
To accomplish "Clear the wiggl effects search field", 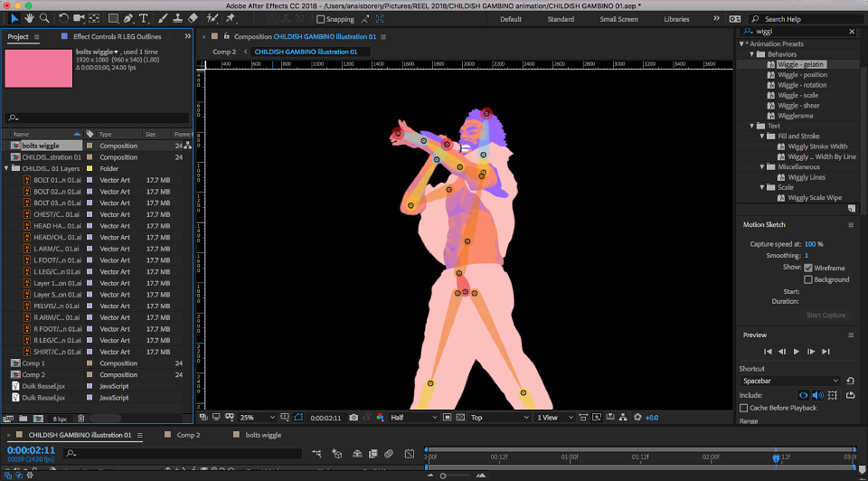I will tap(852, 32).
